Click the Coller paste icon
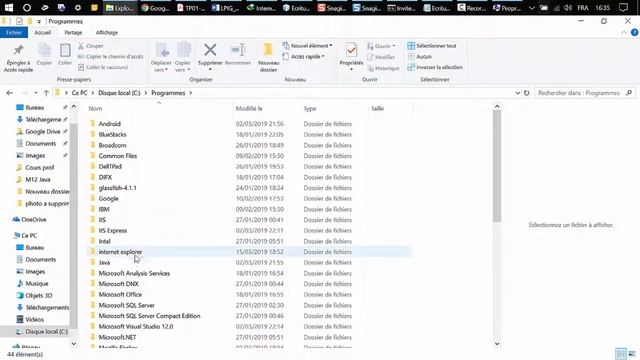 [65, 54]
